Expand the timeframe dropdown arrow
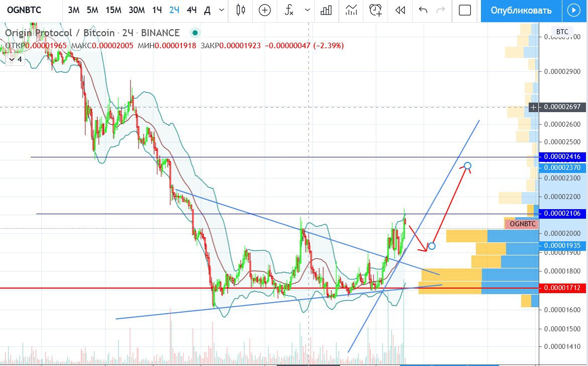Viewport: 588px width, 366px height. click(x=221, y=10)
